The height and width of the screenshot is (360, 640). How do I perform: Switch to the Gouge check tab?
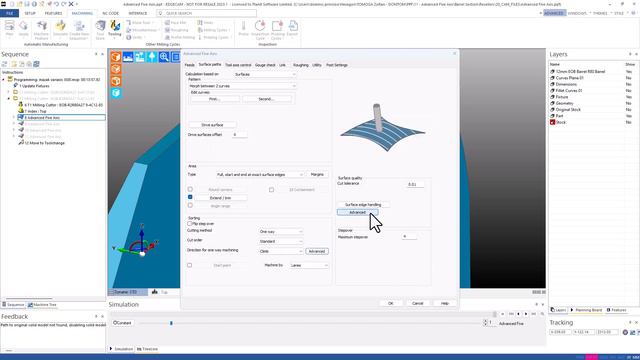tap(265, 65)
